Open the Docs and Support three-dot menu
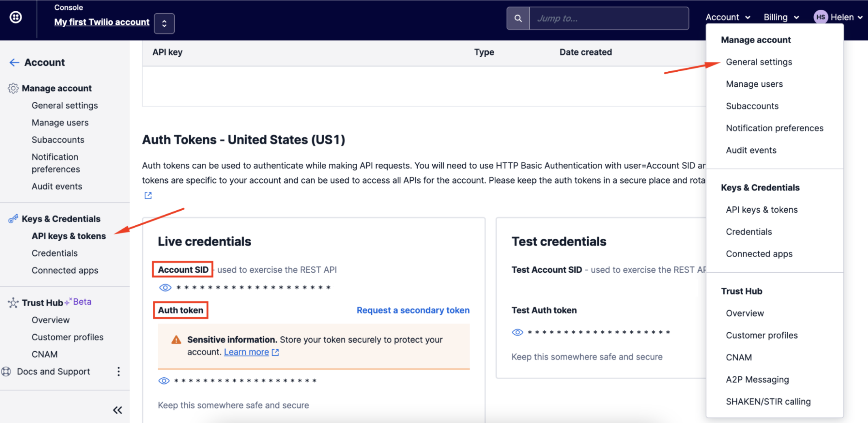 [x=118, y=372]
